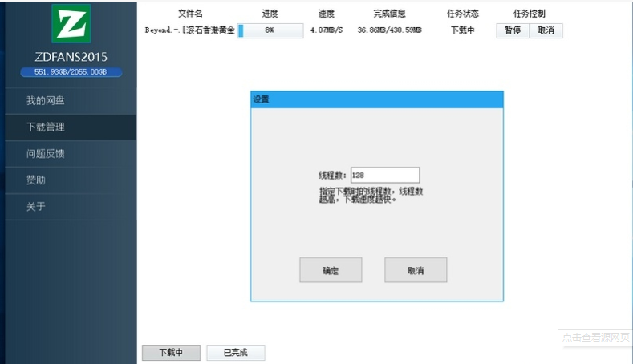633x364 pixels.
Task: Click the thread count description text
Action: pos(371,195)
